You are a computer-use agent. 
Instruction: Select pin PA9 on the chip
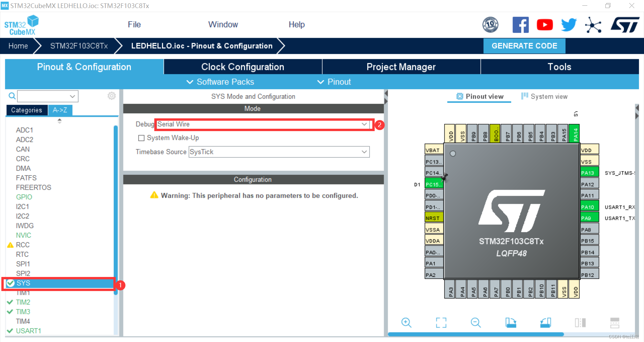(x=590, y=218)
